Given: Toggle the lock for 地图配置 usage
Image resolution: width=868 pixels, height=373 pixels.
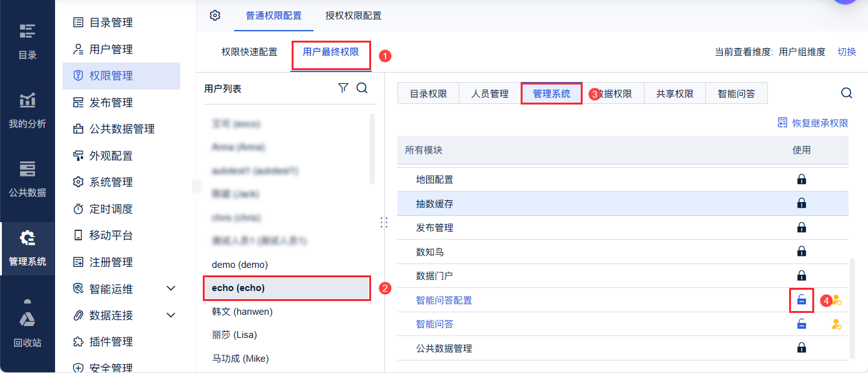Looking at the screenshot, I should [802, 180].
